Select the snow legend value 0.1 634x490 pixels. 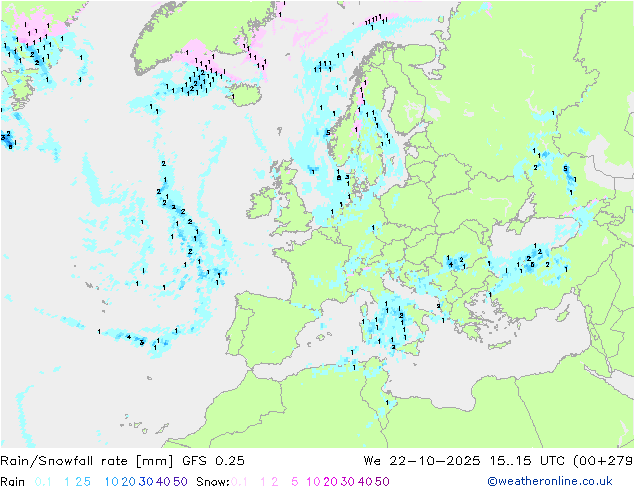point(239,482)
